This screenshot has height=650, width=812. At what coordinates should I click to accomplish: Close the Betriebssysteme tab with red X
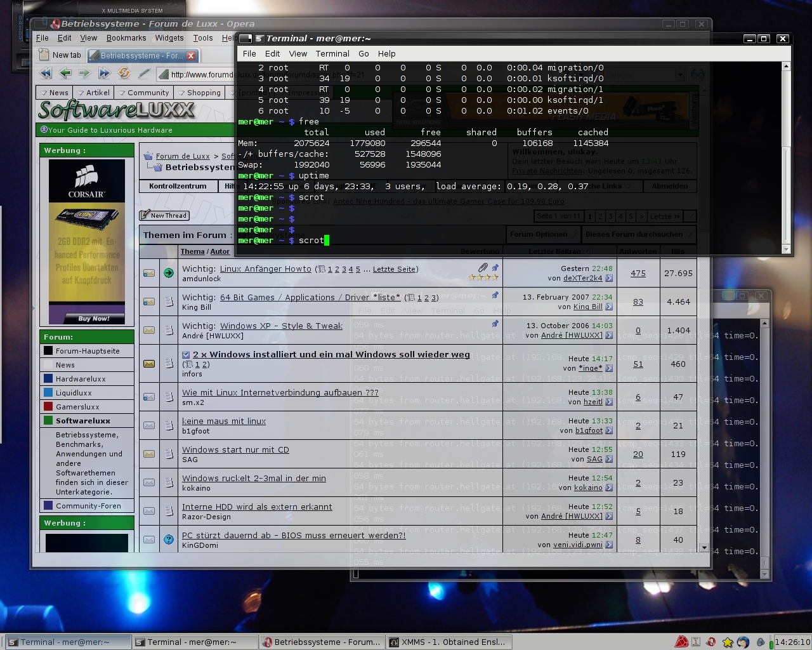point(191,56)
